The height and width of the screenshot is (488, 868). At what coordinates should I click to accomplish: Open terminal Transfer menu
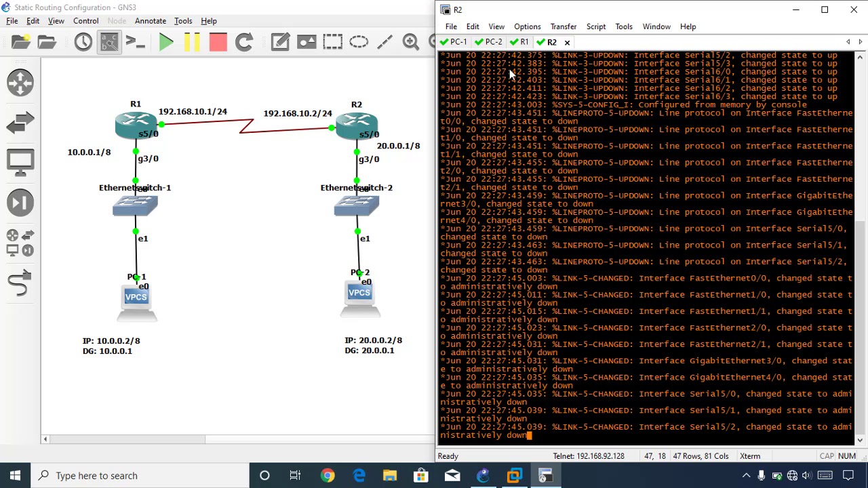tap(564, 26)
